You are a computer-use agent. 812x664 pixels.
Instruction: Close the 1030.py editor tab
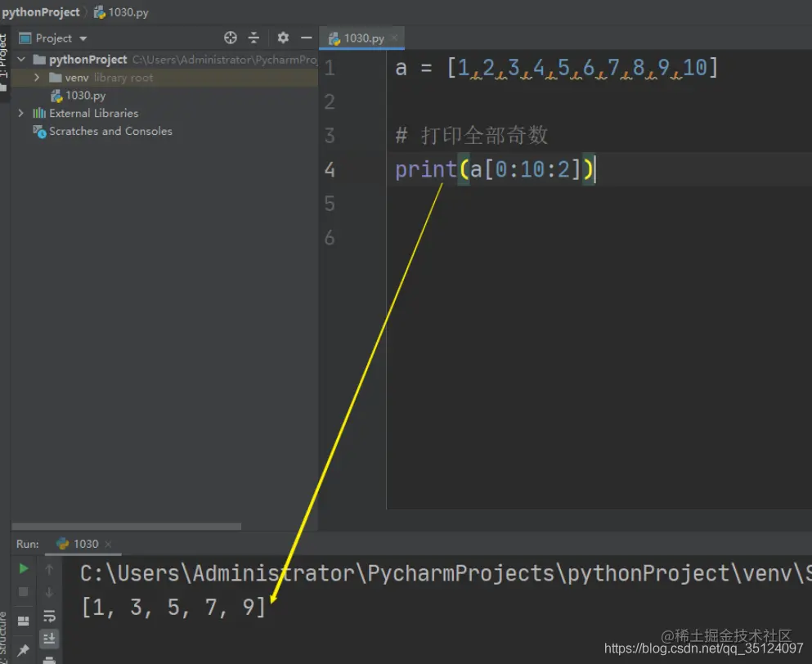click(395, 38)
